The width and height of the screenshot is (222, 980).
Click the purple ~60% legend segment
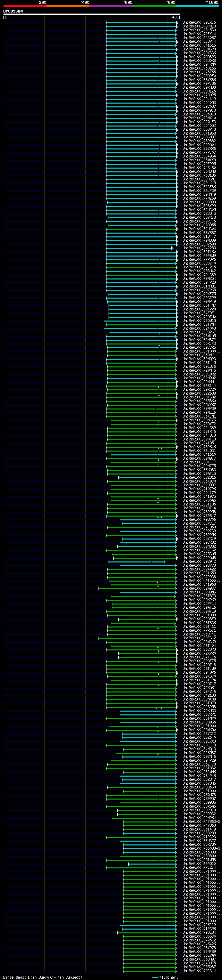click(111, 6)
